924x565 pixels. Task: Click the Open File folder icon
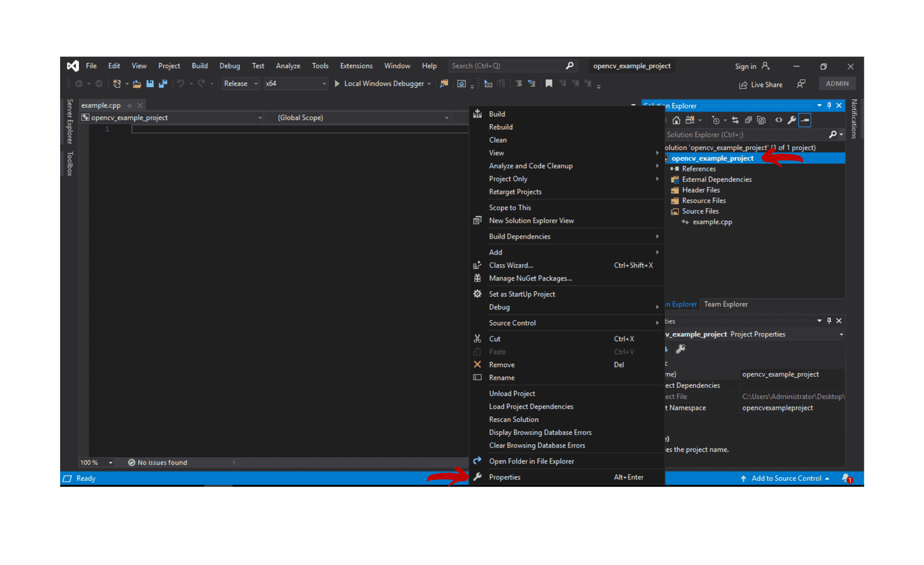tap(137, 84)
